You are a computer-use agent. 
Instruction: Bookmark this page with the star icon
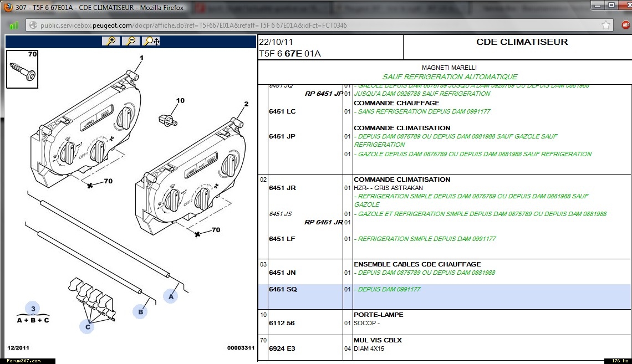(606, 25)
